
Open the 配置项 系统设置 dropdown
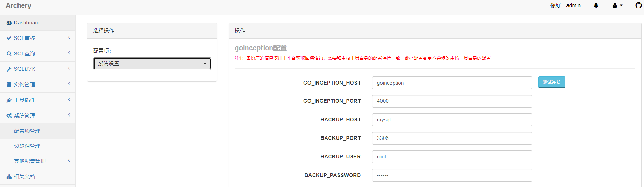tap(152, 64)
